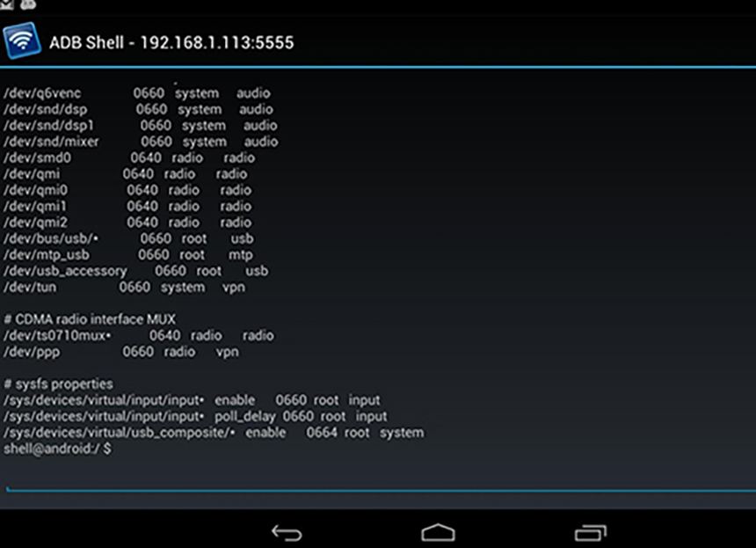Select the '# CDMA radio interface MUX' comment
This screenshot has width=756, height=548.
tap(89, 319)
